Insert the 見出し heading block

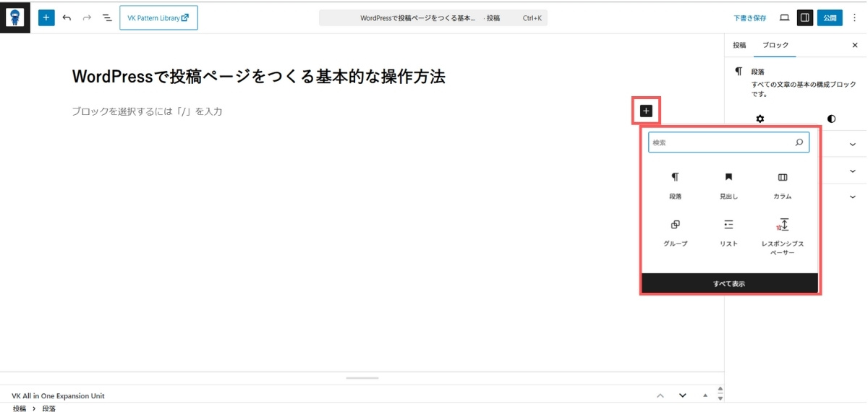pos(729,186)
